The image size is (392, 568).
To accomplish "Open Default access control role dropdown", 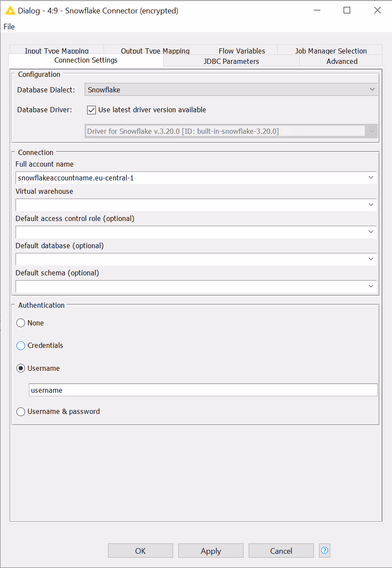I will click(371, 232).
